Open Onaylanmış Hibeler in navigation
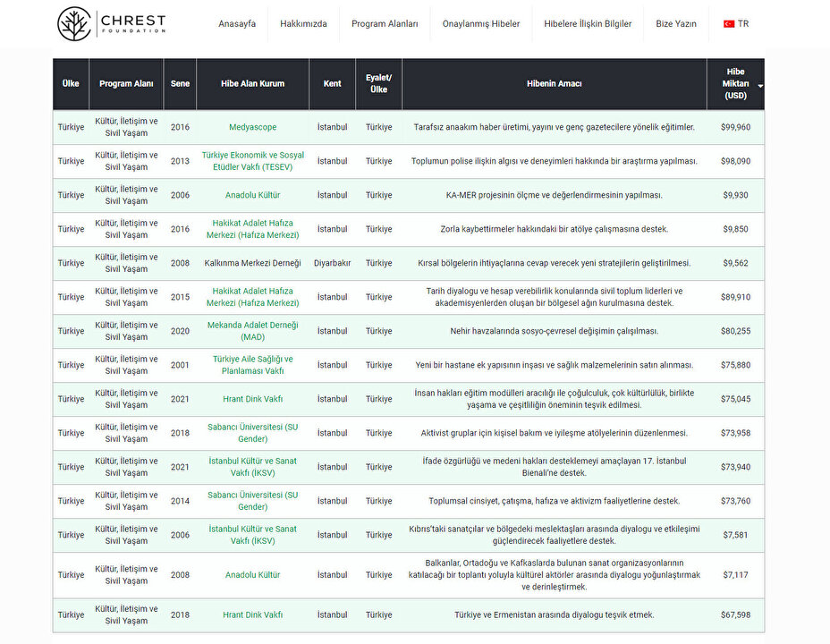 (x=480, y=24)
